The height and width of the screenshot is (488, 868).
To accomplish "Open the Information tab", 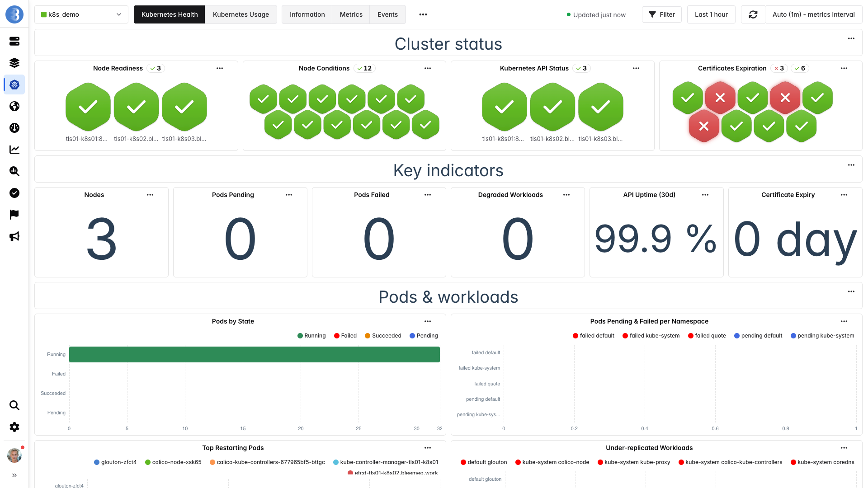I will coord(307,14).
